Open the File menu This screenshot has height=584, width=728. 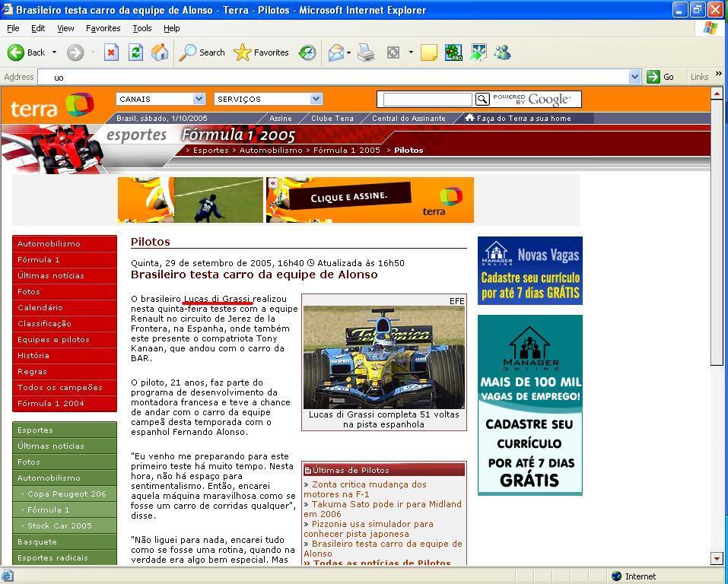click(x=13, y=28)
